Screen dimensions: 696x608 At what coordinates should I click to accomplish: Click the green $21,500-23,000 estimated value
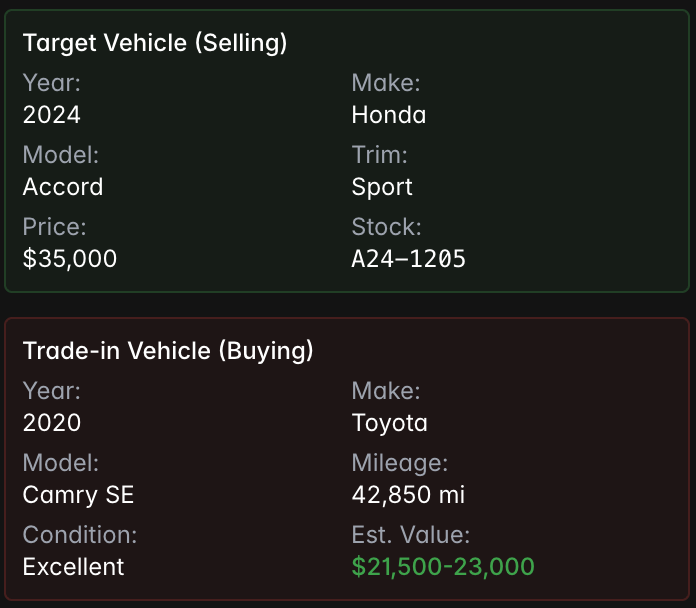coord(443,567)
